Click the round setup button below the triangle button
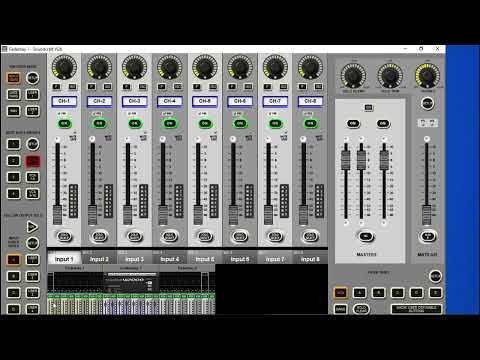480x360 pixels. pyautogui.click(x=32, y=243)
